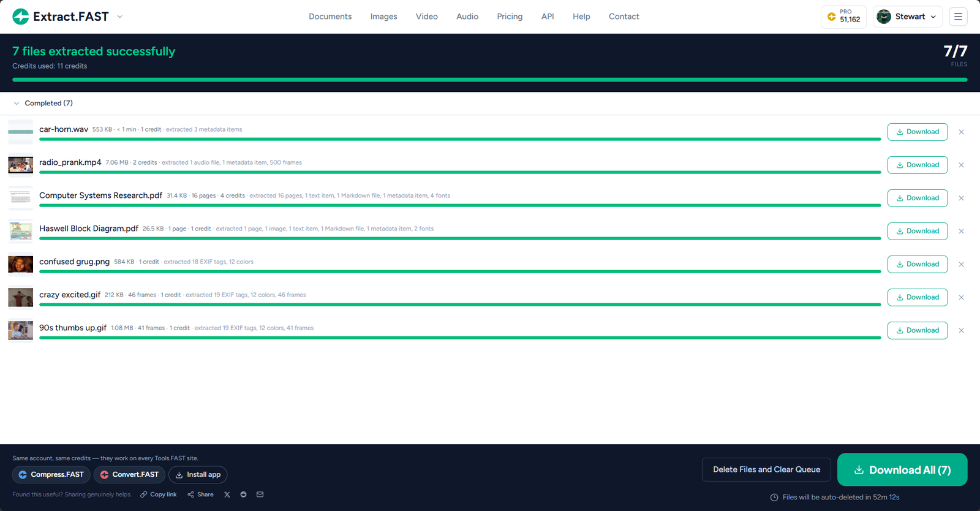980x511 pixels.
Task: Remove crazy excited.gif from the queue
Action: click(961, 297)
